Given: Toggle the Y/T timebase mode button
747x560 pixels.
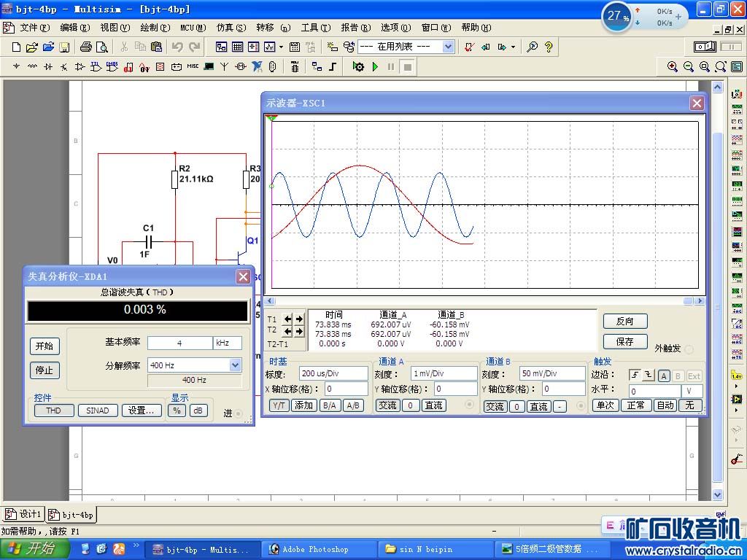Looking at the screenshot, I should point(279,405).
